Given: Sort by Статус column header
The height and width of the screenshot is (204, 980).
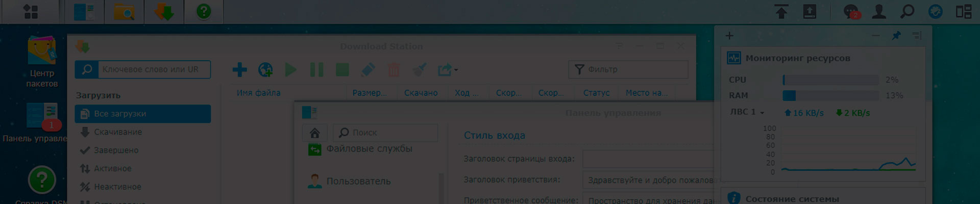Looking at the screenshot, I should (x=596, y=93).
